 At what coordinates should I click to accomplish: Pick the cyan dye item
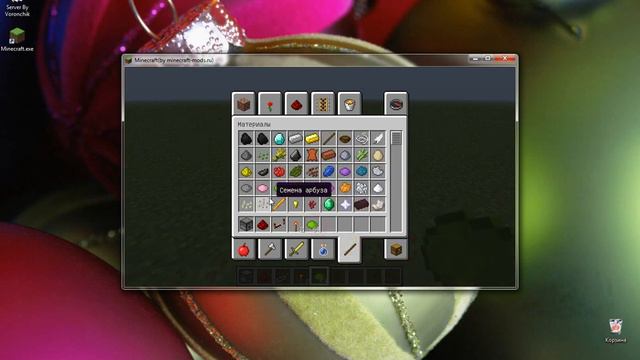pos(361,171)
